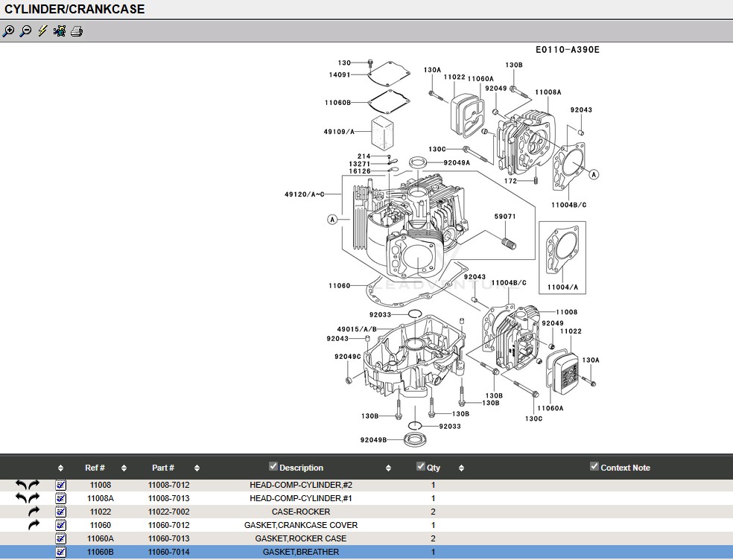Click the 59071 part callout in the diagram
This screenshot has height=560, width=733.
[x=504, y=217]
